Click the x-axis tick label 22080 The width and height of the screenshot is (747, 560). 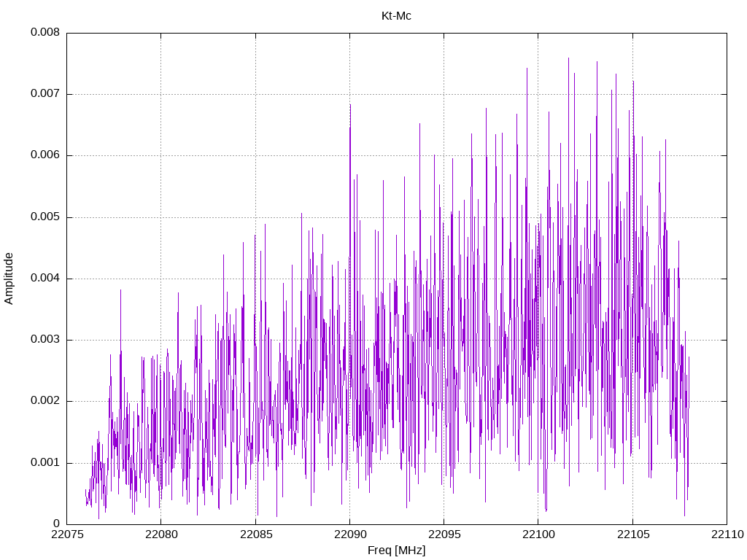(x=161, y=534)
